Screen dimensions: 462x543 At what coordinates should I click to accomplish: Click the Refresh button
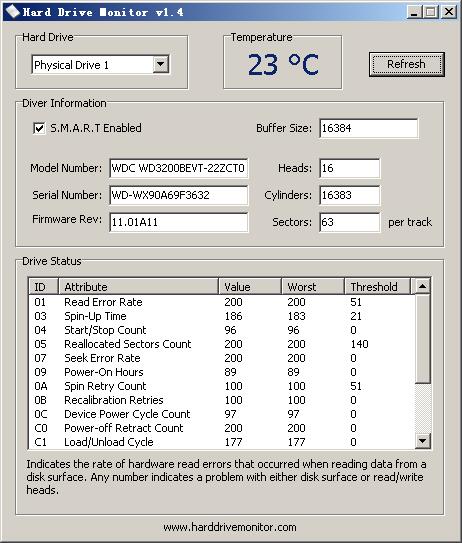click(407, 64)
